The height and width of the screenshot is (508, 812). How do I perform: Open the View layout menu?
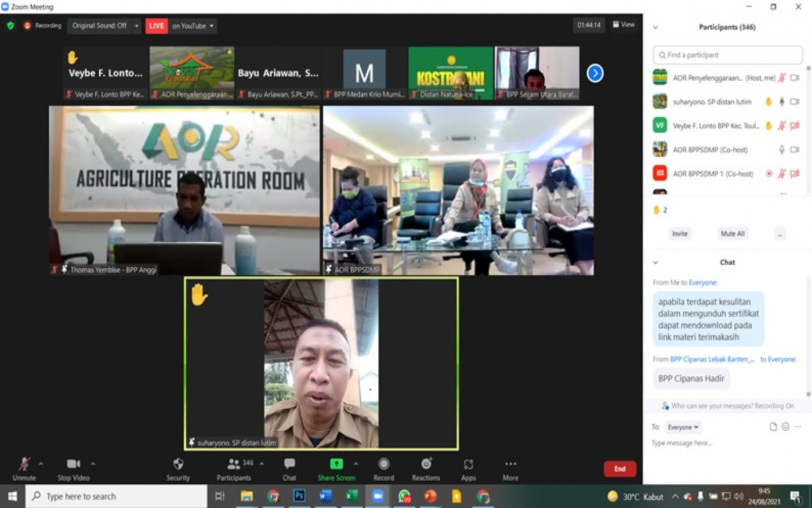click(623, 25)
